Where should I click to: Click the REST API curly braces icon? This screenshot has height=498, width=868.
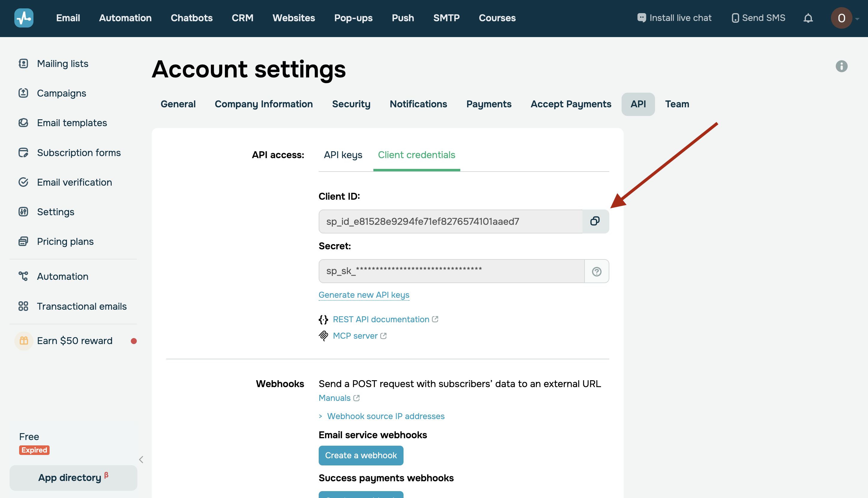pyautogui.click(x=323, y=320)
